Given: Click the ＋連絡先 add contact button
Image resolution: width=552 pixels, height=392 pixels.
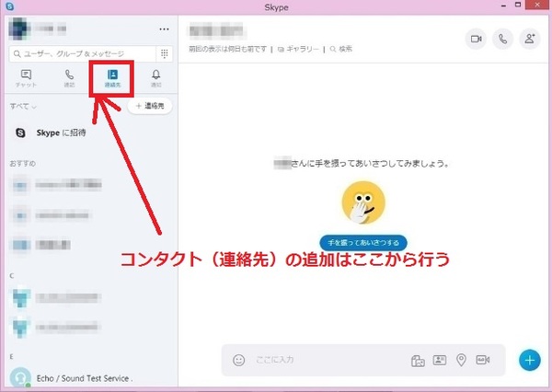Looking at the screenshot, I should click(x=148, y=107).
